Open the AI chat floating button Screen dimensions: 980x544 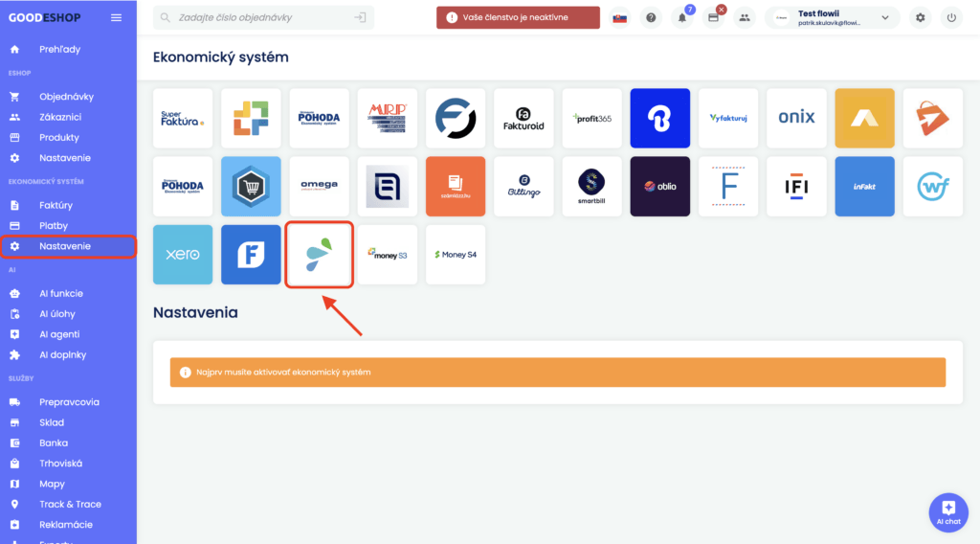click(948, 512)
